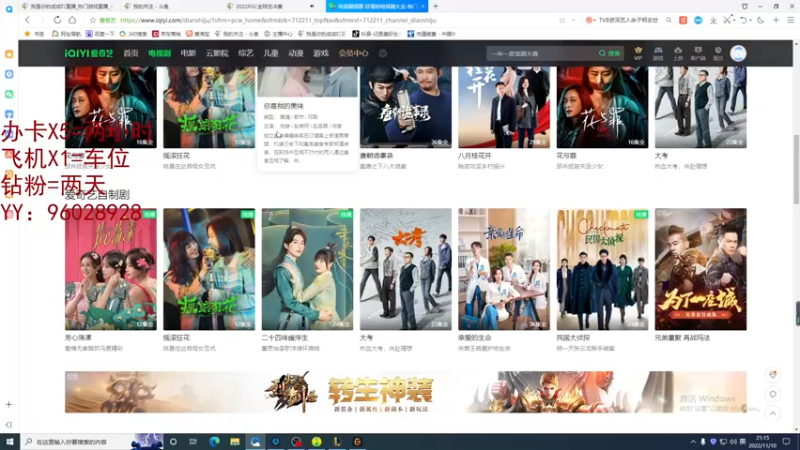This screenshot has height=450, width=800.
Task: Open 网址导航 bookmark
Action: coord(66,34)
